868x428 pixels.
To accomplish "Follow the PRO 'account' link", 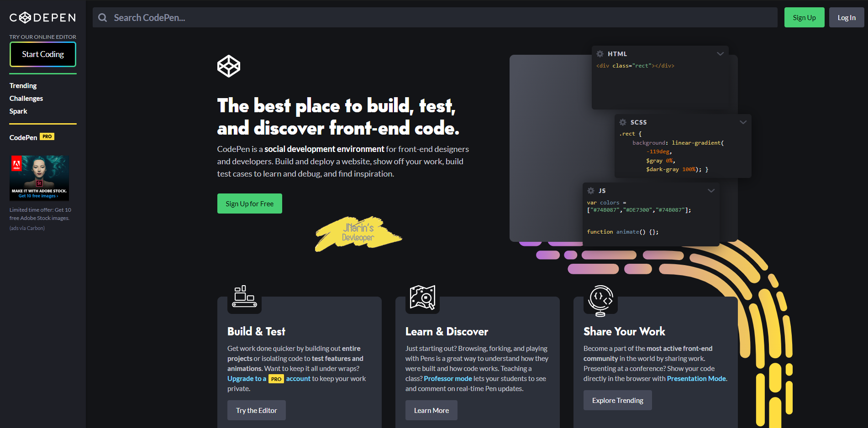I will point(298,379).
